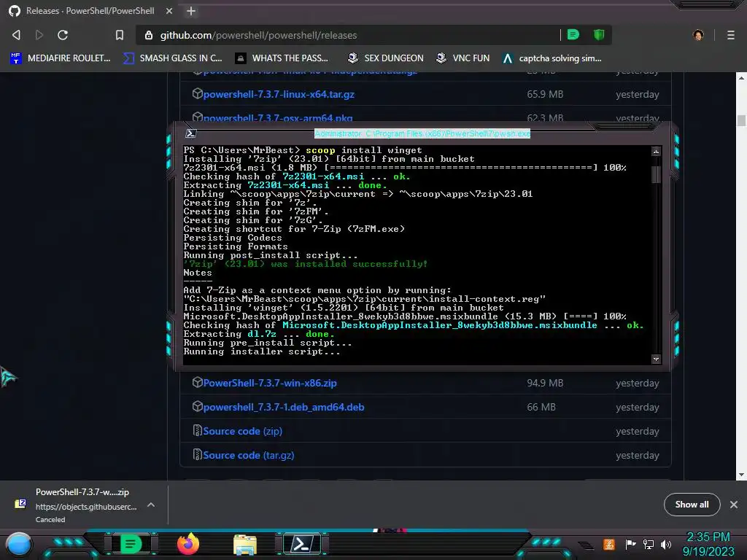The image size is (747, 560).
Task: Click the PowerShell console window icon
Action: tap(190, 133)
